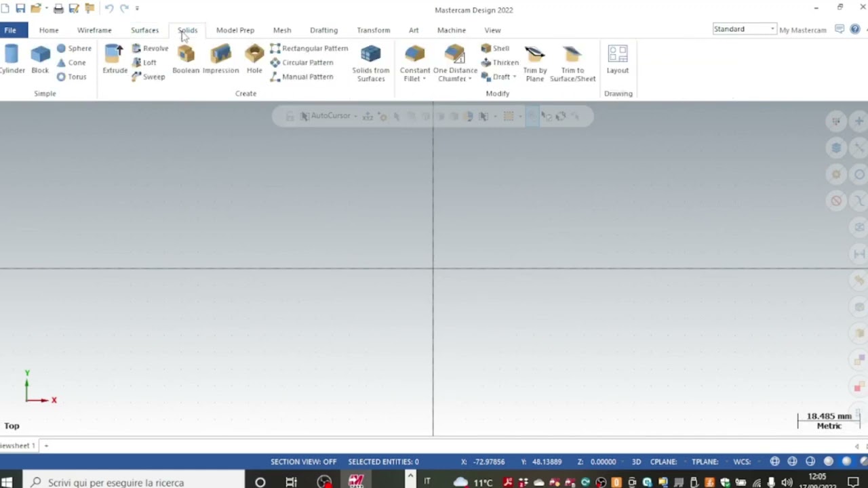The width and height of the screenshot is (868, 488).
Task: Switch to the View ribbon tab
Action: [492, 30]
